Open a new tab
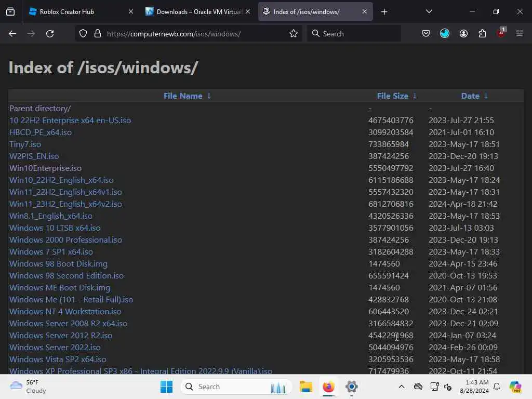Screen dimensions: 532x399 coord(384,12)
